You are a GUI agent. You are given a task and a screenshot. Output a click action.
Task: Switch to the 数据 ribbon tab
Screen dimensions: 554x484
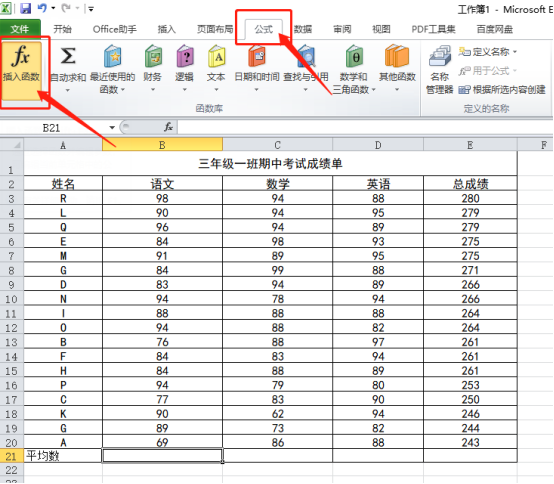point(303,29)
